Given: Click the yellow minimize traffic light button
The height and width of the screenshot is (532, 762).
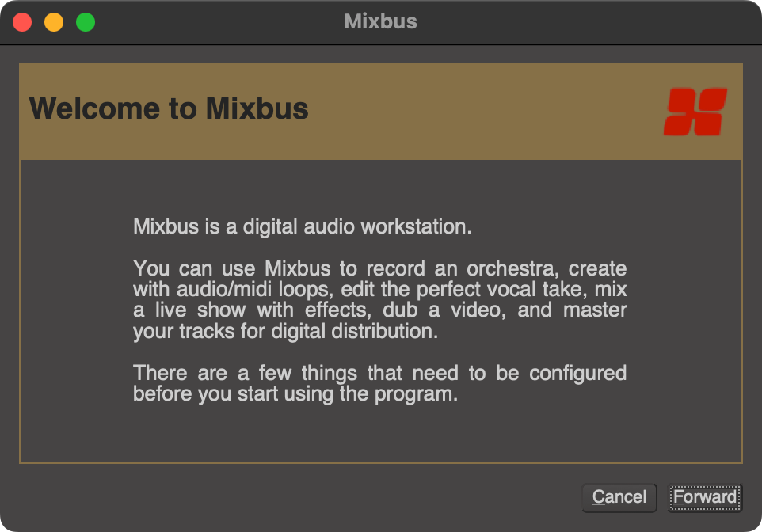Looking at the screenshot, I should 52,21.
